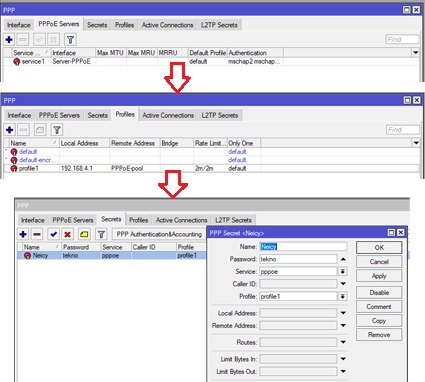Disable the Neicy secret via button
The width and height of the screenshot is (425, 382).
[x=379, y=293]
